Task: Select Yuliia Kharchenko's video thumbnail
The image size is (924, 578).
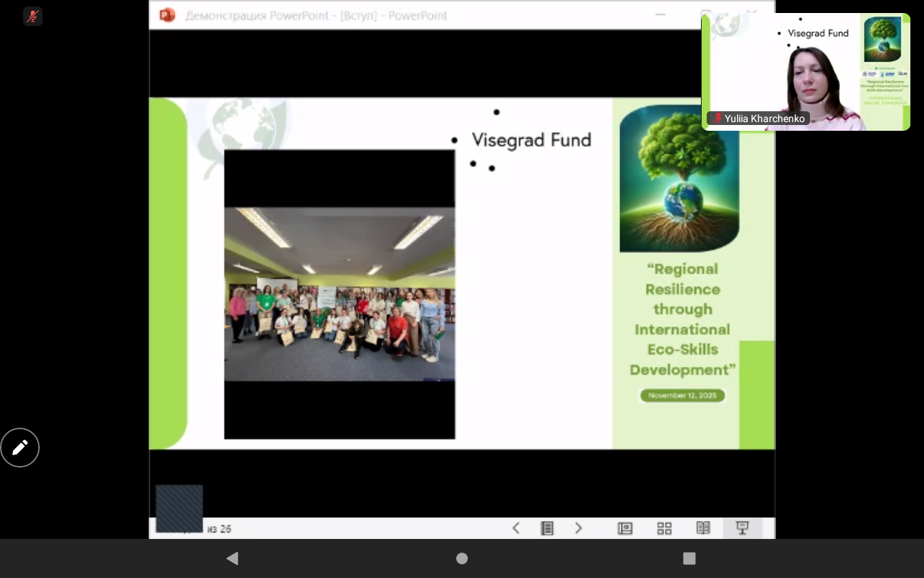Action: (x=805, y=71)
